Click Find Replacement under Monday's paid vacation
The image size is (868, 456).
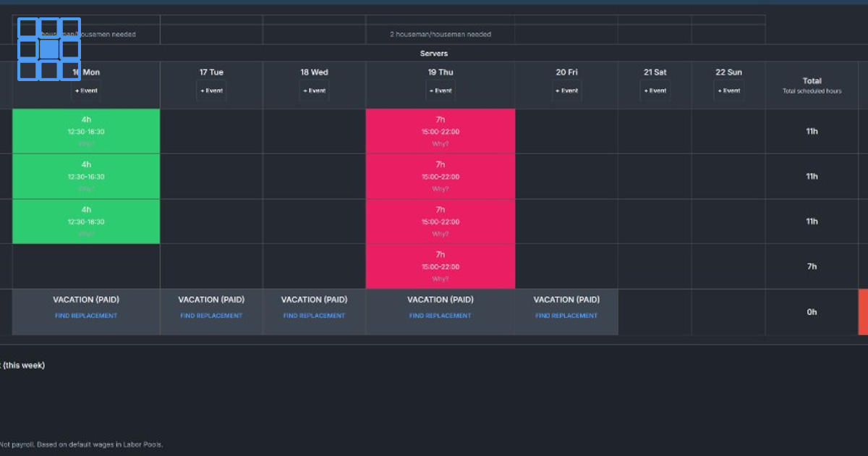click(85, 316)
